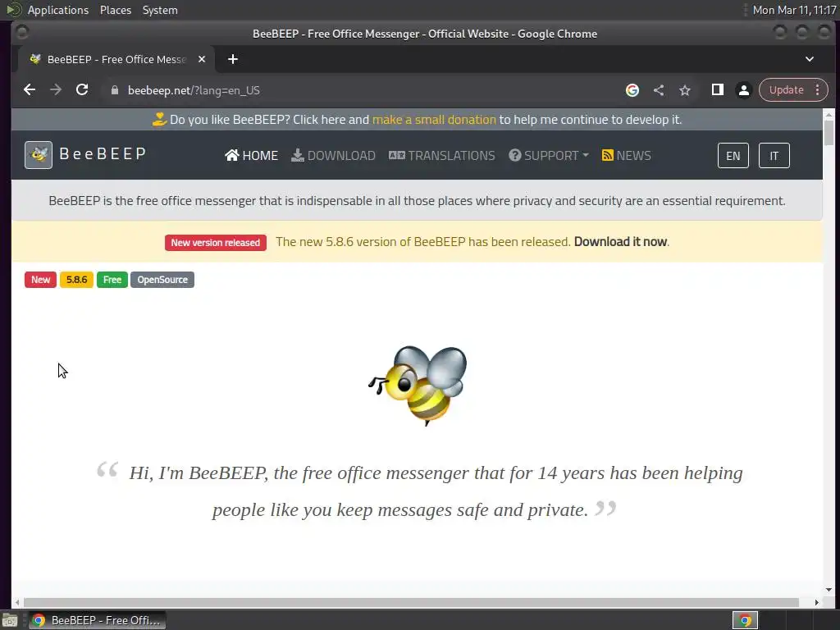The height and width of the screenshot is (630, 840).
Task: Click the large bee mascot image
Action: tap(418, 386)
